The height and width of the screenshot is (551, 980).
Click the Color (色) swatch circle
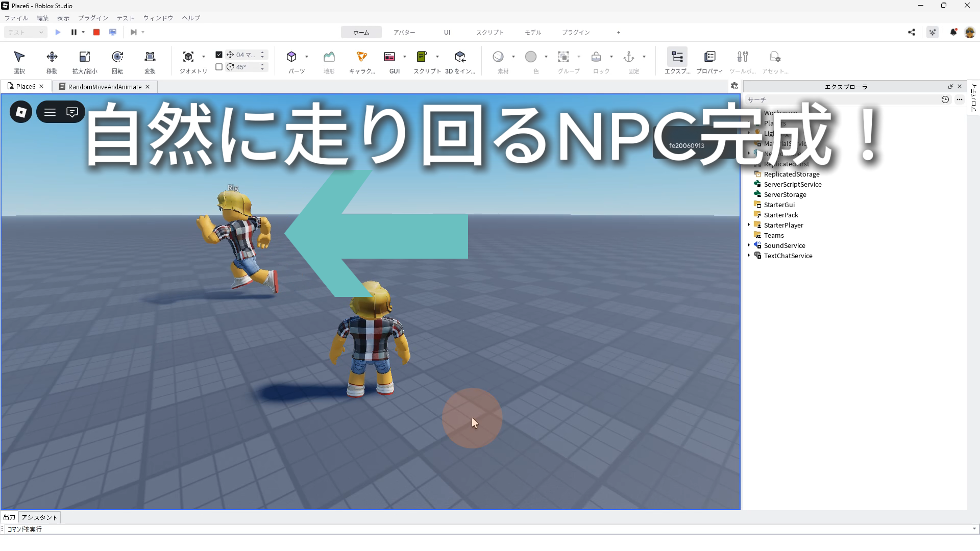(531, 57)
